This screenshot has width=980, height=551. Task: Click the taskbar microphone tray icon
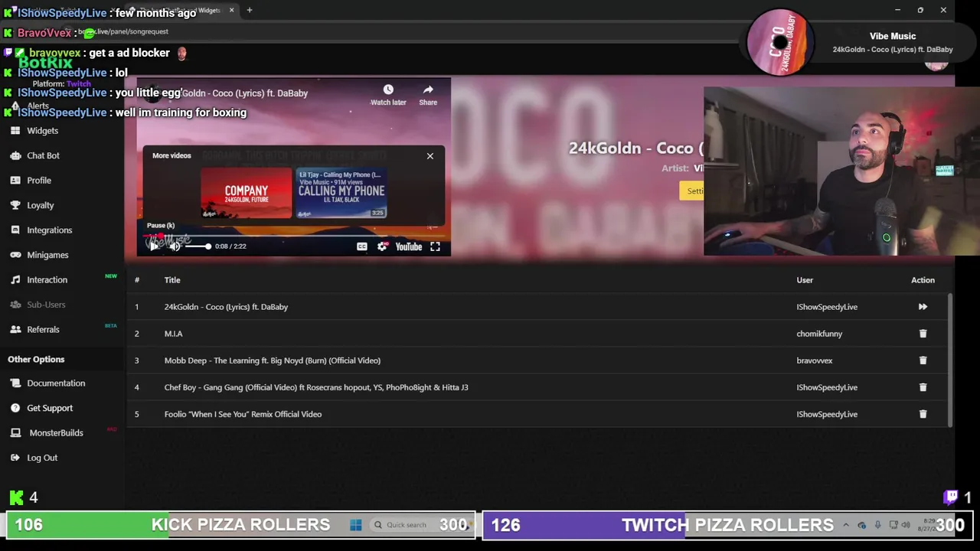tap(877, 525)
